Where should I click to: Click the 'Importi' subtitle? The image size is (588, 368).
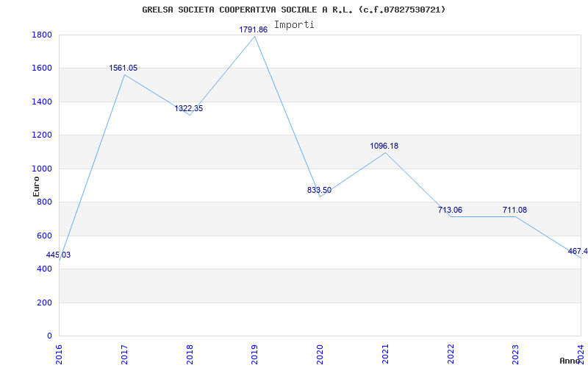294,25
